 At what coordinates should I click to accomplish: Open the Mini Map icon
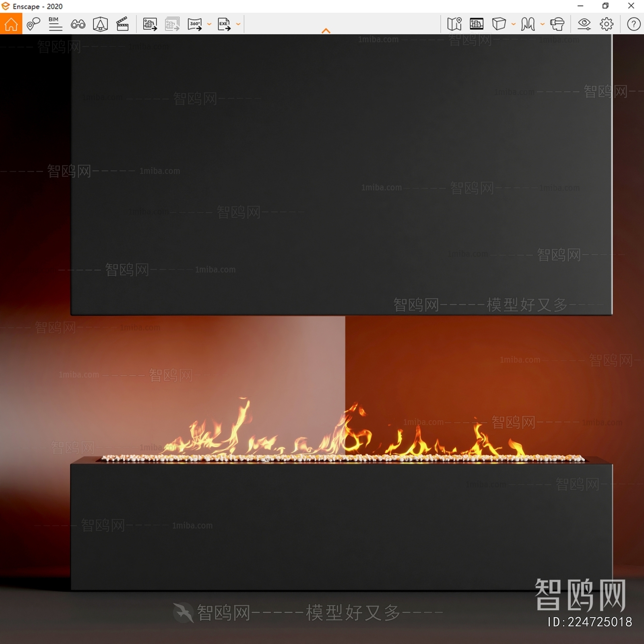pos(454,24)
